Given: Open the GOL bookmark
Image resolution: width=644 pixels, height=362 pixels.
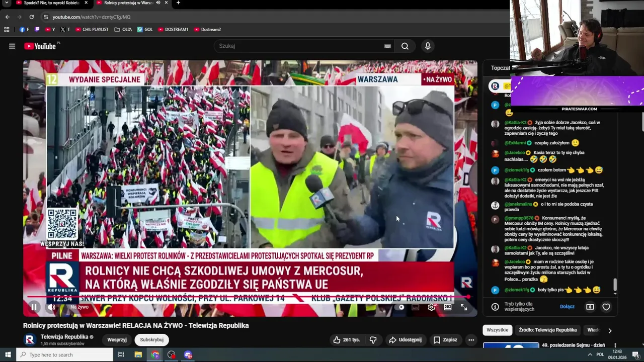Looking at the screenshot, I should coord(145,30).
